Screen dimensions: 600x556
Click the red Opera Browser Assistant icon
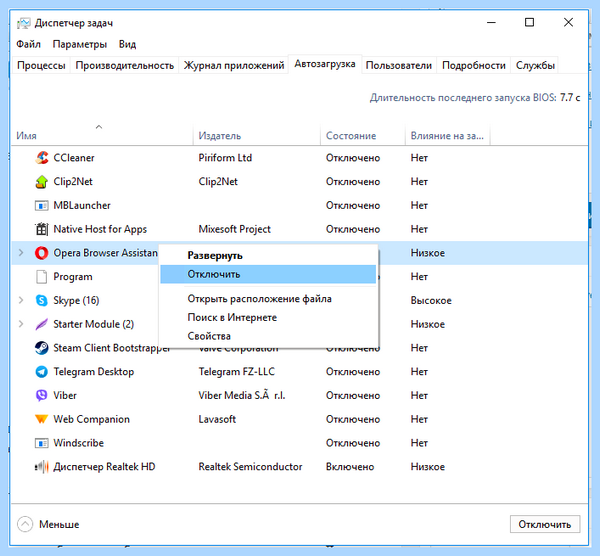(x=42, y=253)
